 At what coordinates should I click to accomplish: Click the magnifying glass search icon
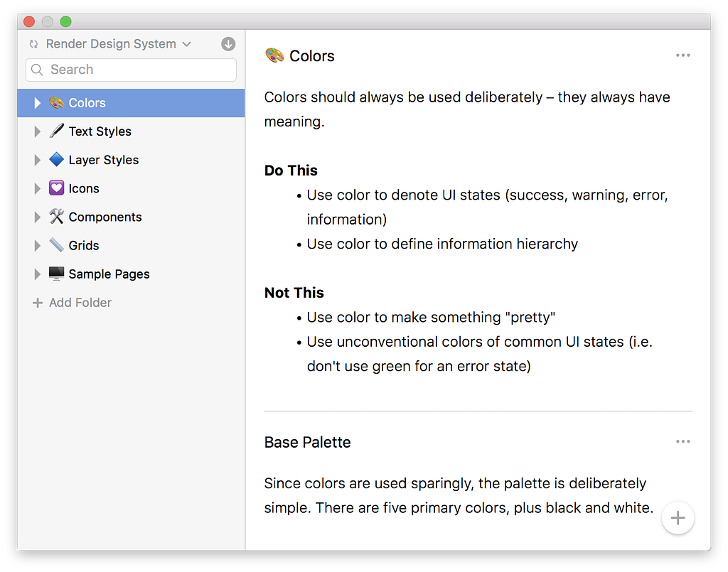[x=38, y=70]
